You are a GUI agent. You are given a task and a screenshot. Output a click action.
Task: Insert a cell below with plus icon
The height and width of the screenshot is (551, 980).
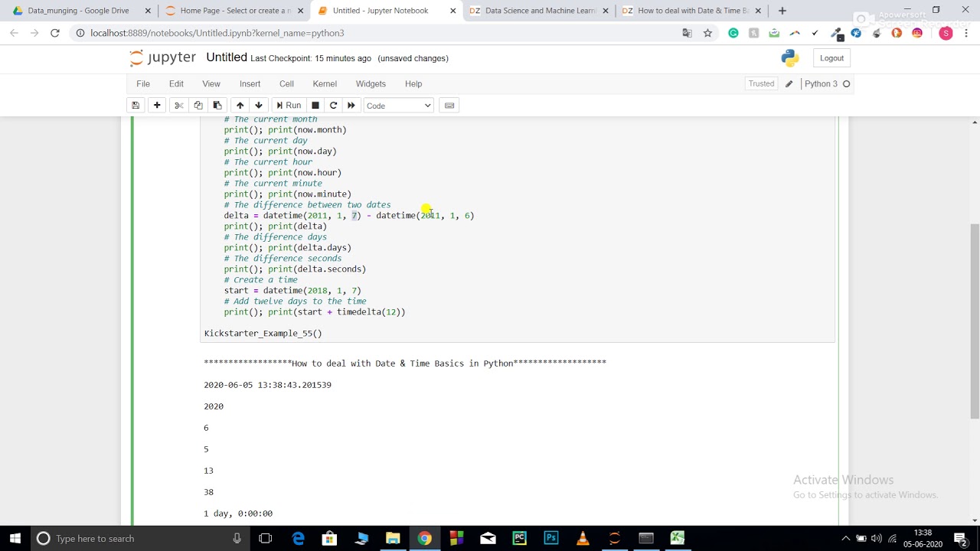tap(157, 106)
